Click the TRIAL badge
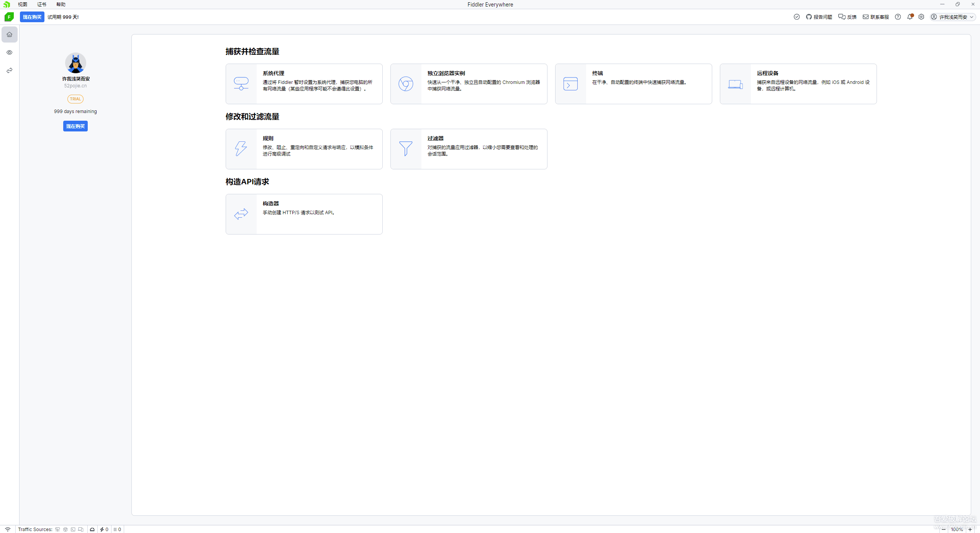The image size is (980, 533). click(x=75, y=99)
